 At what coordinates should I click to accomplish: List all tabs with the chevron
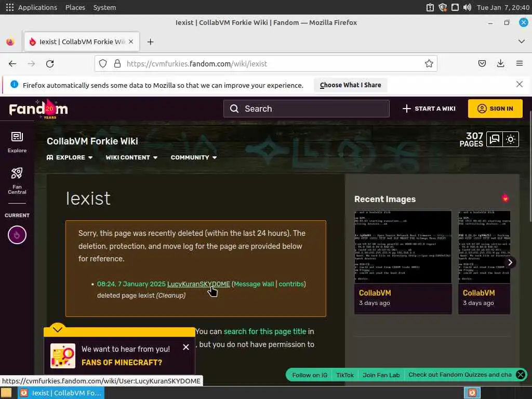522,42
